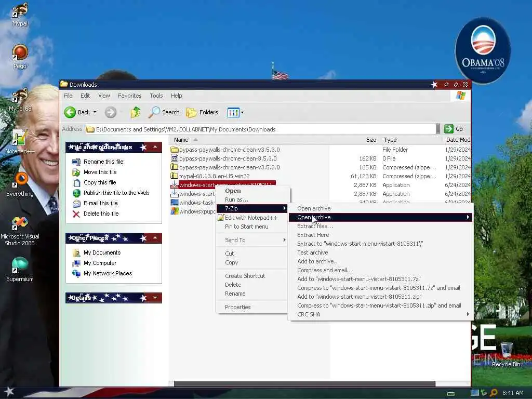The image size is (532, 399).
Task: Click the E-mail this file envelope icon
Action: click(x=76, y=203)
